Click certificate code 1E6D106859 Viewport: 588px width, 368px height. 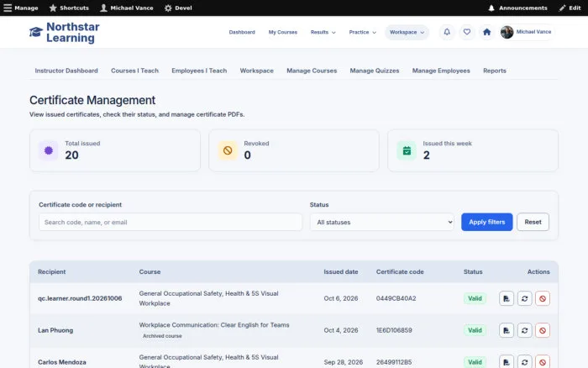point(394,330)
